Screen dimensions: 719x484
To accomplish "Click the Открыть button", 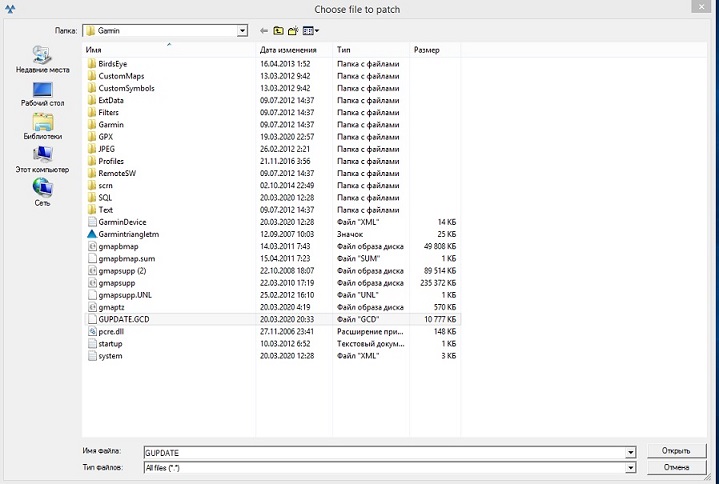I will (x=677, y=451).
